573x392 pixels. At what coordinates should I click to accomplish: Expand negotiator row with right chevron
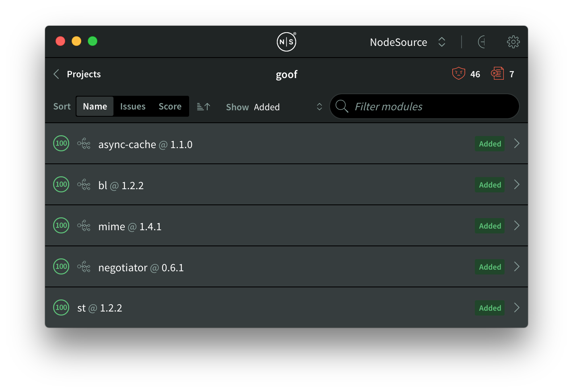tap(517, 266)
